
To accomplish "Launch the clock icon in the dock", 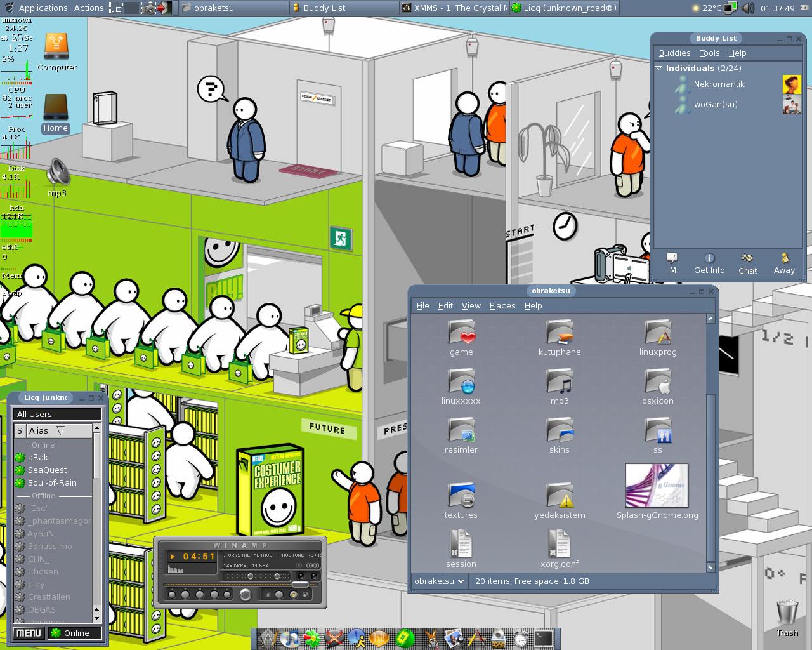I will 521,638.
